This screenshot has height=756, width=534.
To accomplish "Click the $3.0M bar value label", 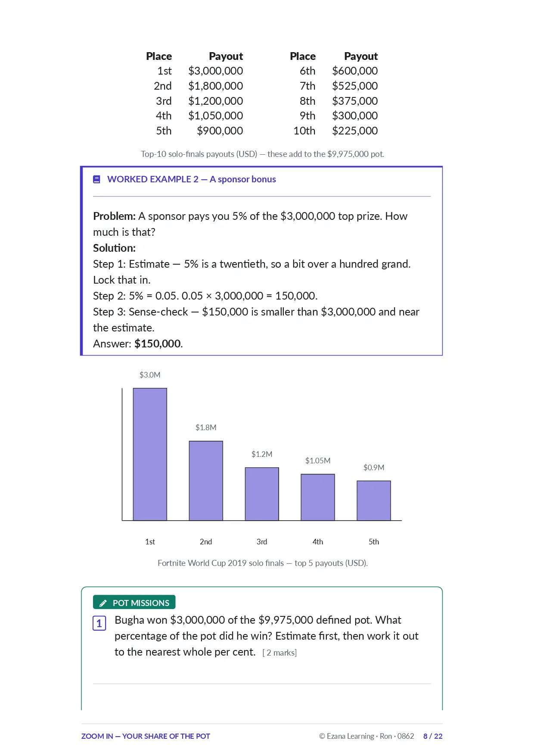I will (x=150, y=375).
